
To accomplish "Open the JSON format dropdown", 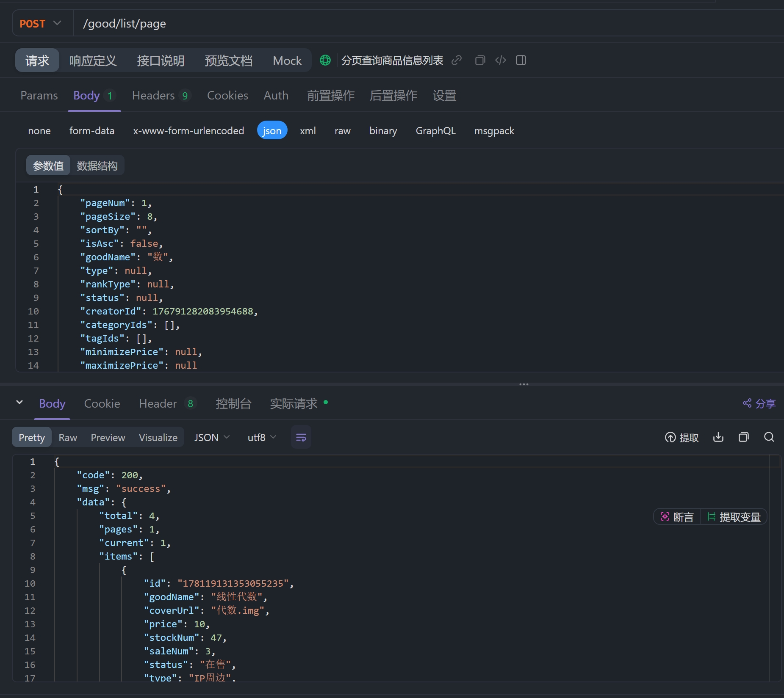I will (211, 437).
